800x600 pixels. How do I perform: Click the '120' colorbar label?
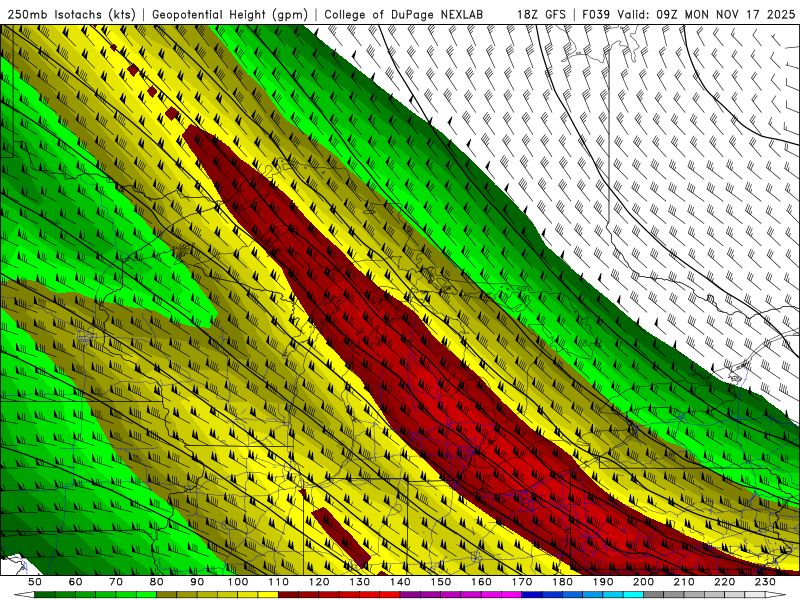coord(319,582)
